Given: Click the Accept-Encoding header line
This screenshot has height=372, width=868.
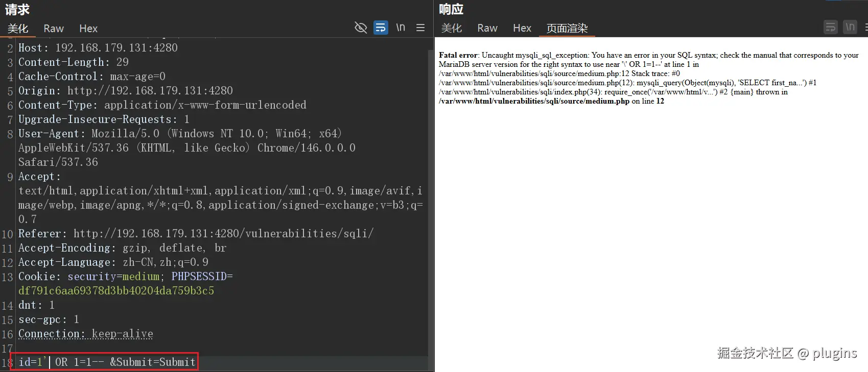Looking at the screenshot, I should pyautogui.click(x=123, y=248).
